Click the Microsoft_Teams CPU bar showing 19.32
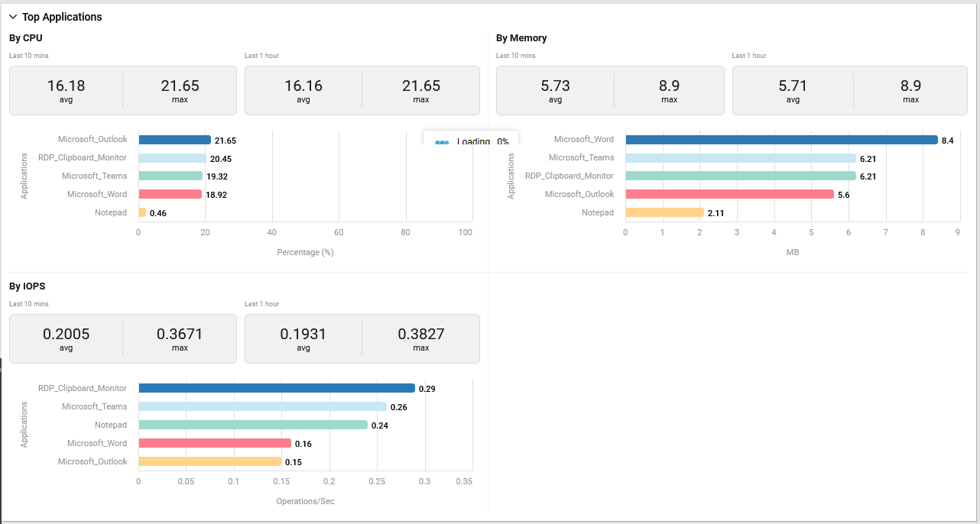Viewport: 980px width, 524px height. pos(170,176)
